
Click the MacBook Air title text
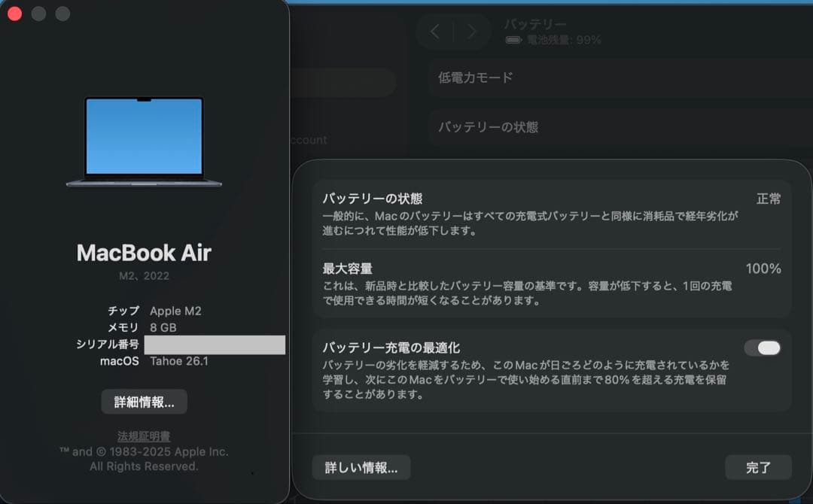144,253
